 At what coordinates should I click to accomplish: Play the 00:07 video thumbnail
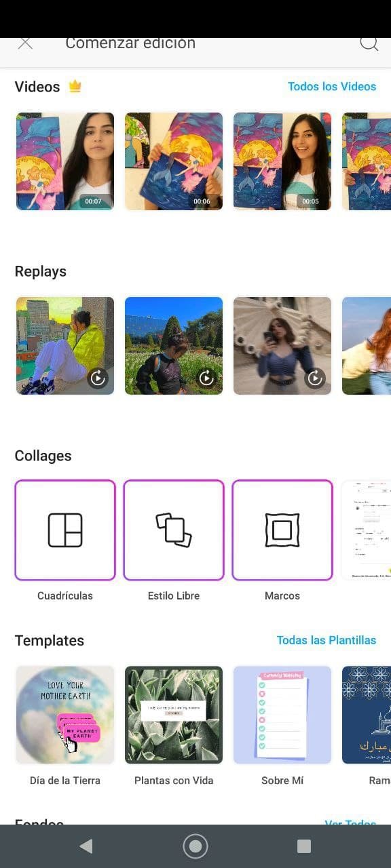coord(65,161)
